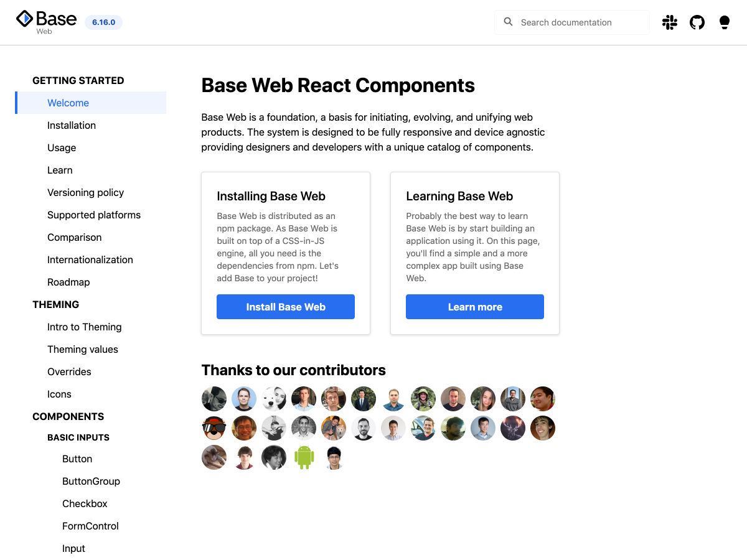Screen dimensions: 747x560
Task: Click the Installing Base Web card title
Action: (271, 196)
